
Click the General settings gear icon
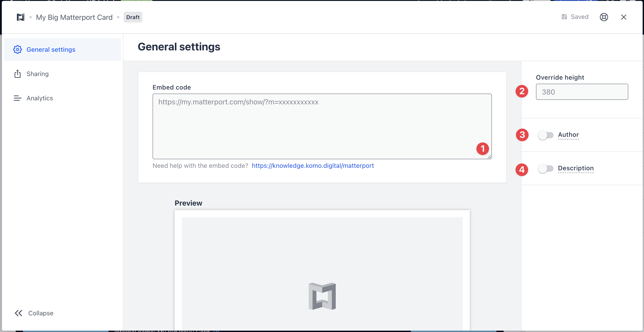[18, 49]
